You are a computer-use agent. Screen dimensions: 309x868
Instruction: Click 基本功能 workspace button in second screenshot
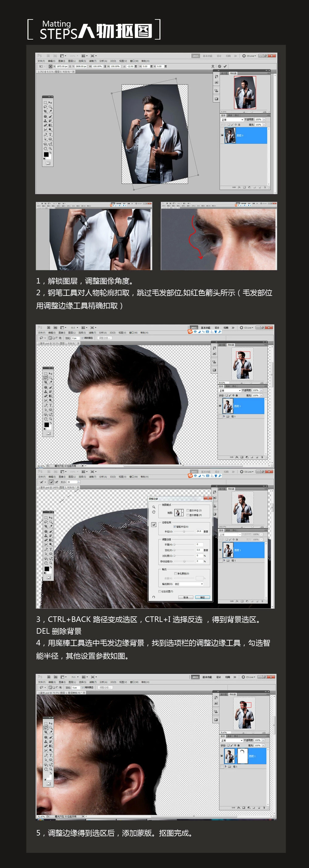click(x=205, y=328)
